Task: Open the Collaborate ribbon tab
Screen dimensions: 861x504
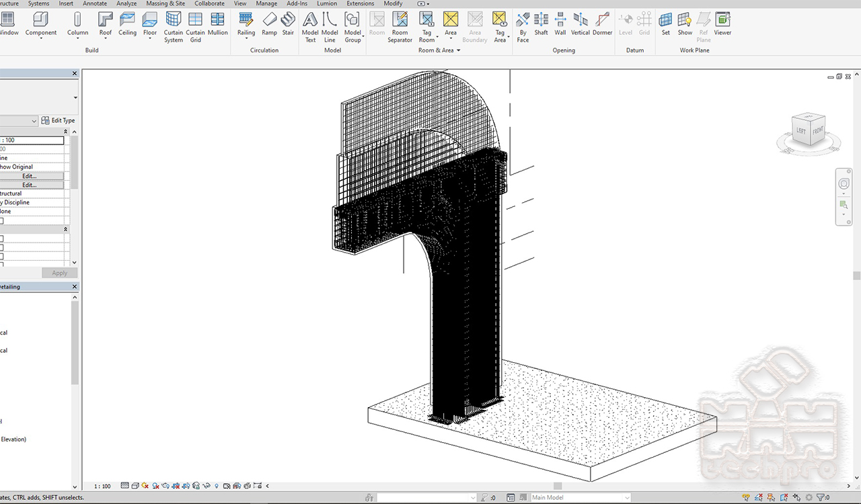Action: pos(209,3)
